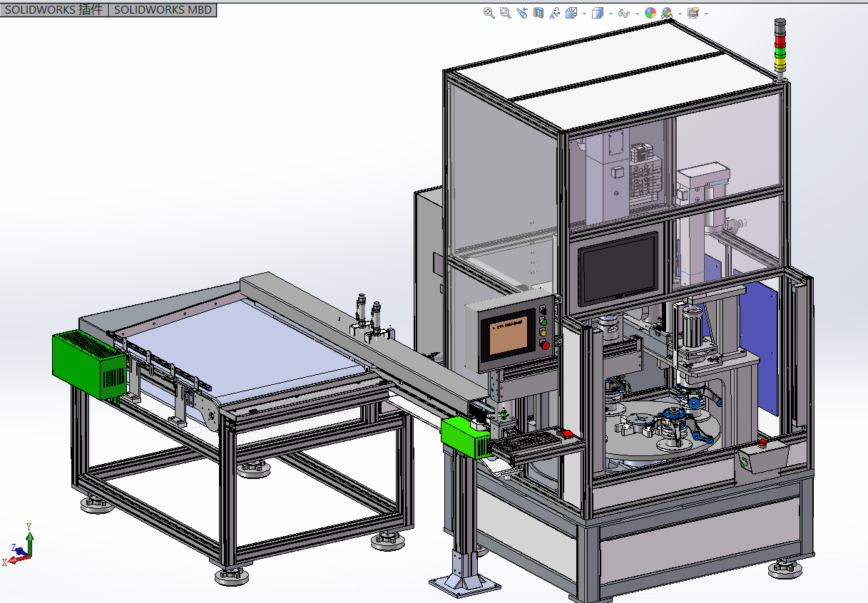The height and width of the screenshot is (603, 868).
Task: Toggle the Section View tool
Action: pyautogui.click(x=538, y=13)
